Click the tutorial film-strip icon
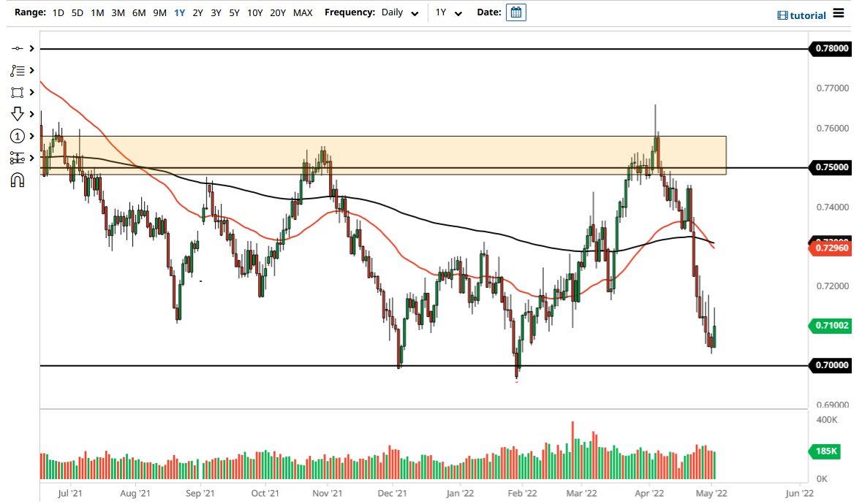The image size is (862, 504). [782, 15]
